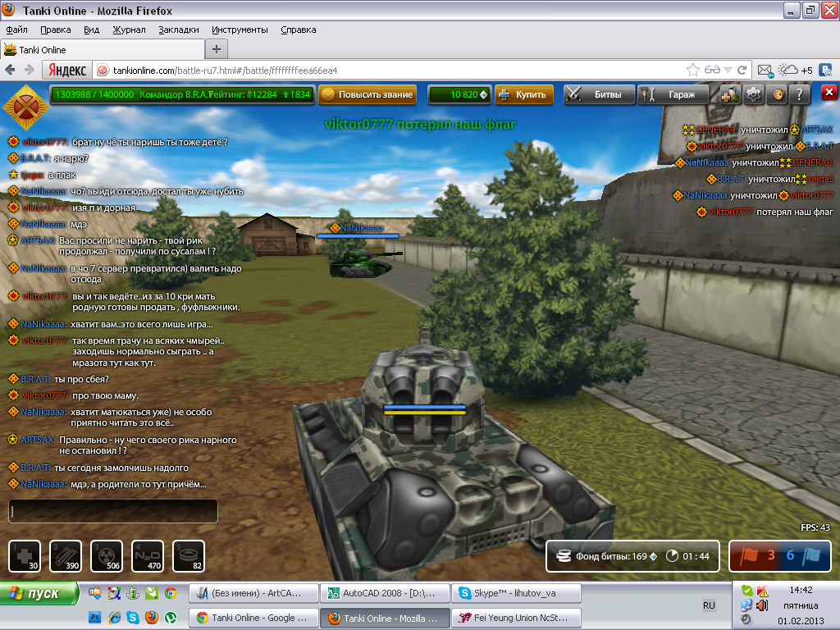Click the blue team flag score 6
Viewport: 840px width, 630px height.
803,555
